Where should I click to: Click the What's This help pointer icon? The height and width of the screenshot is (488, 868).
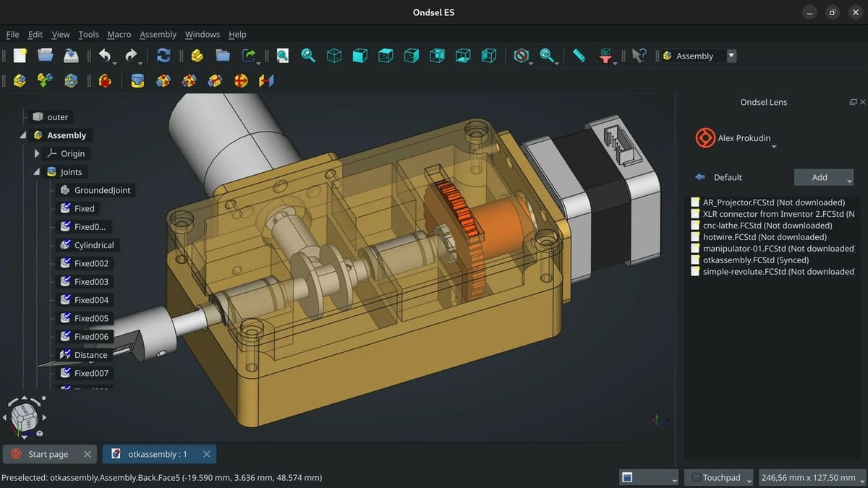[638, 56]
